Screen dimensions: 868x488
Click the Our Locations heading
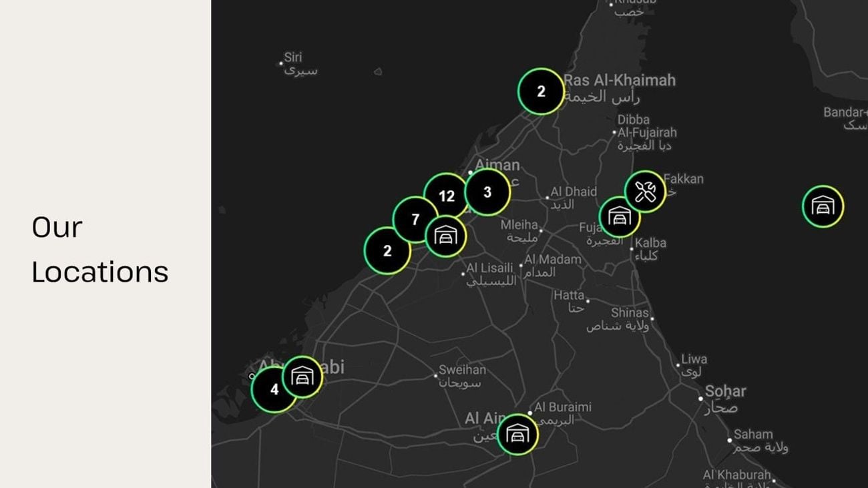click(x=100, y=250)
